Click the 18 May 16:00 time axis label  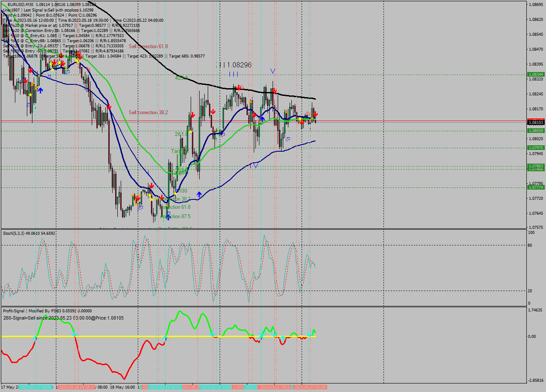[x=122, y=387]
